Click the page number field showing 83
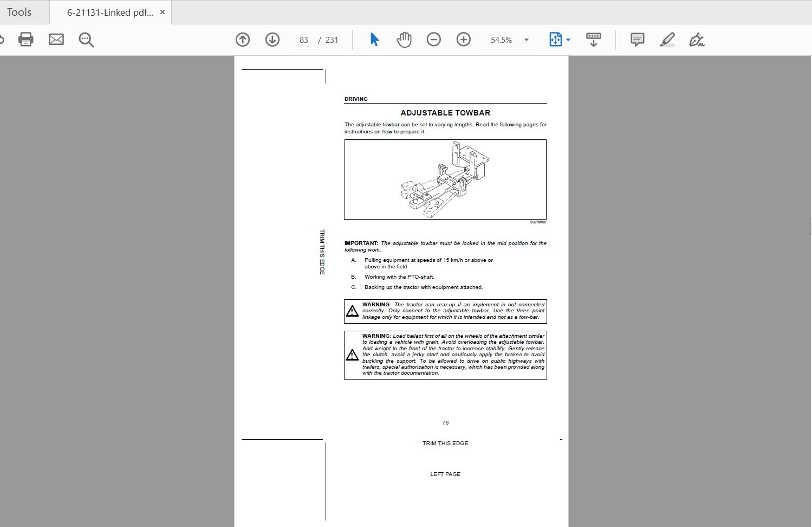This screenshot has height=527, width=812. [x=303, y=40]
